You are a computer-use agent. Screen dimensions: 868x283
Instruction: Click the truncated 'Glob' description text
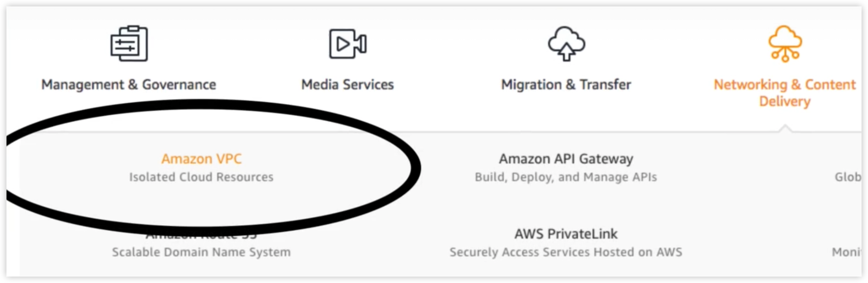848,177
